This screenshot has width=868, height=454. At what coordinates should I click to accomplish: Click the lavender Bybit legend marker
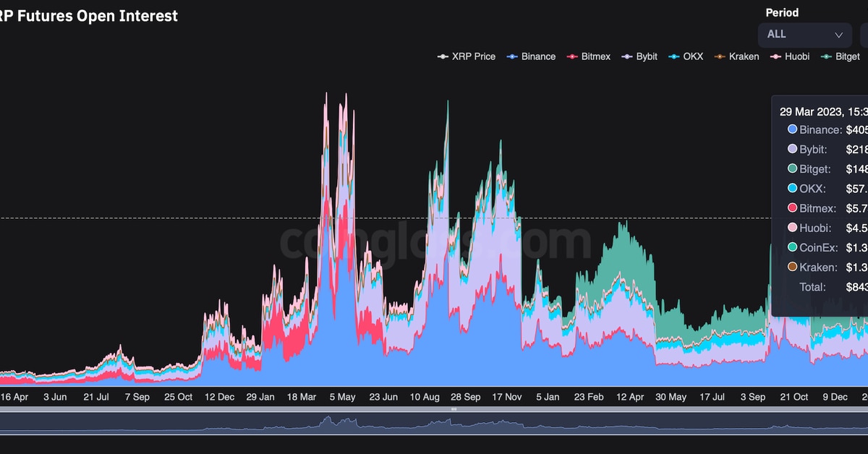[x=627, y=56]
